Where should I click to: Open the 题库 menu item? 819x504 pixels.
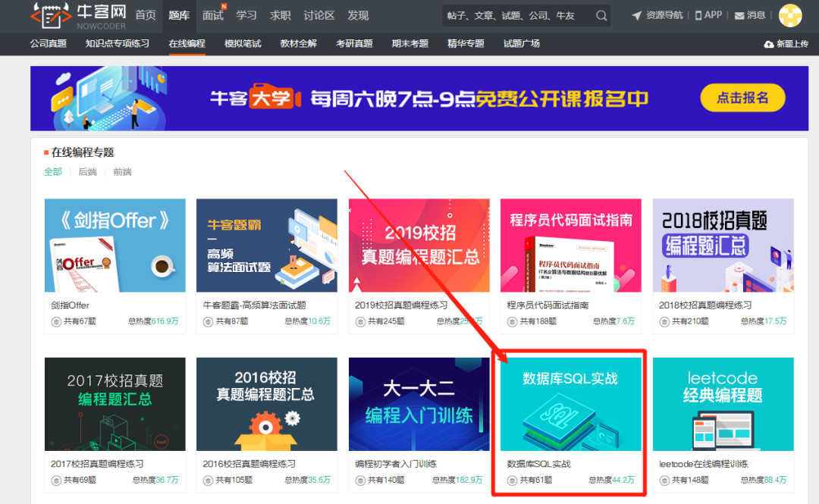[x=179, y=16]
